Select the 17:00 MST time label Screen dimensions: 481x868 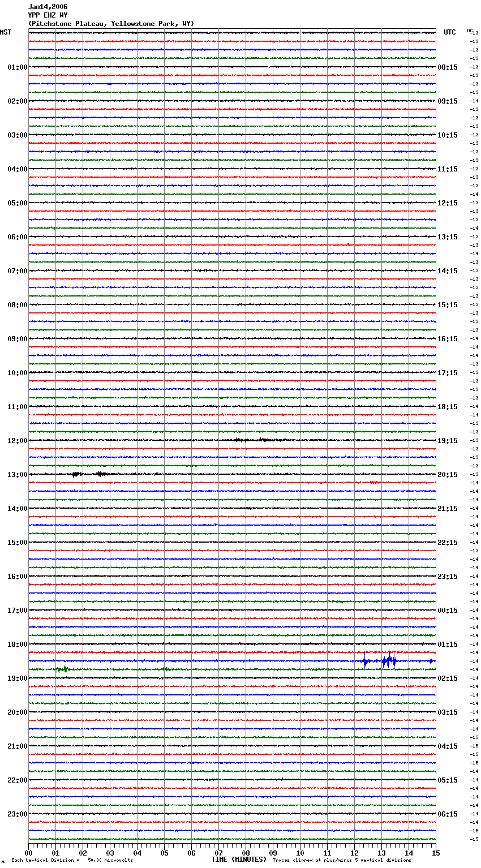[18, 611]
